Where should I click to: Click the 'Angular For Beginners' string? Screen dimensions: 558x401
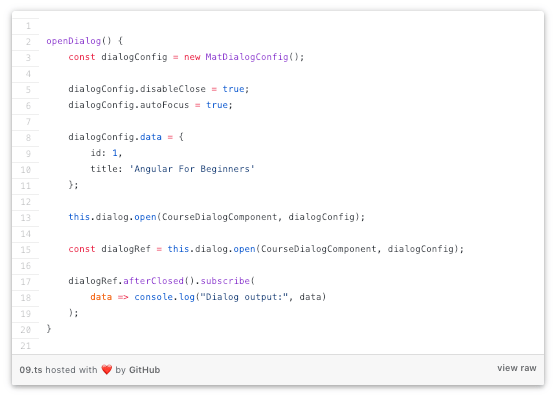click(192, 169)
